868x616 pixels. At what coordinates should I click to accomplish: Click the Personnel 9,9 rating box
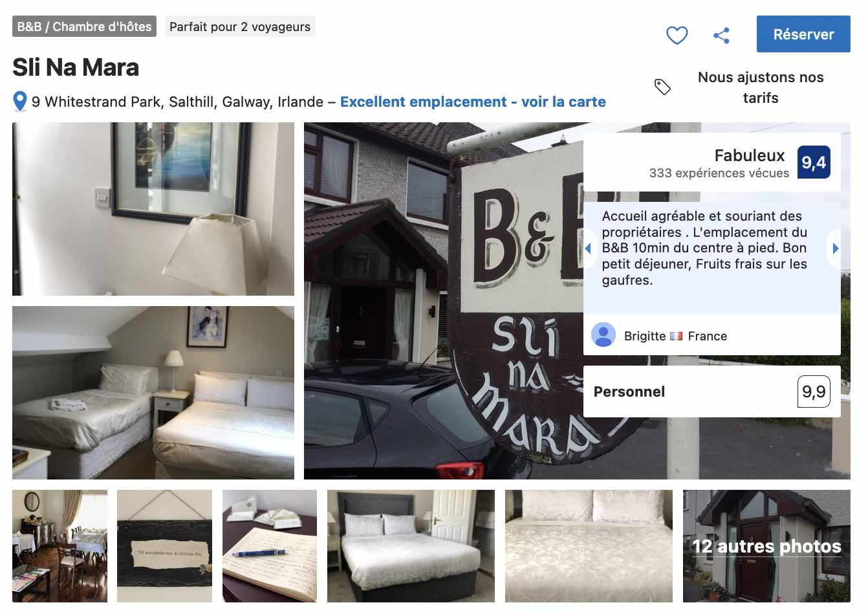pyautogui.click(x=711, y=391)
